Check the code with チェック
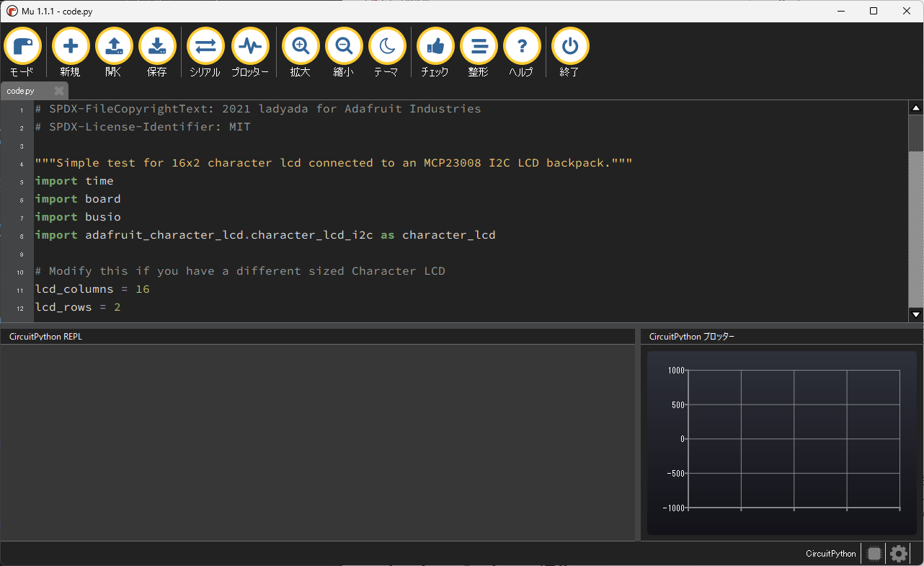Screen dimensions: 924x566 click(435, 53)
